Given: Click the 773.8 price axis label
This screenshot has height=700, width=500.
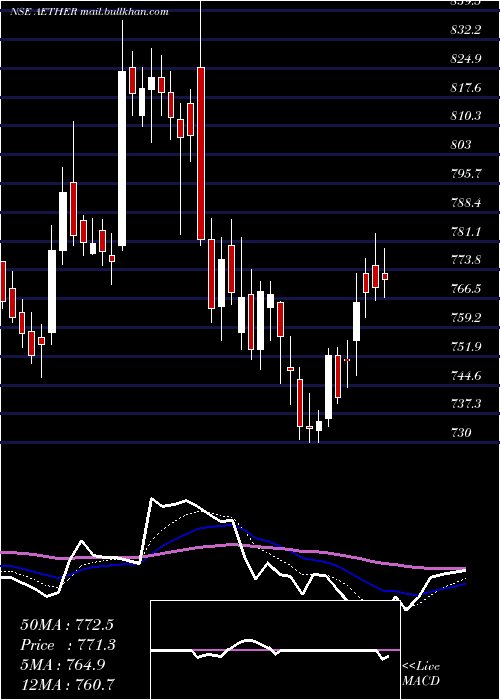Looking at the screenshot, I should click(x=466, y=260).
